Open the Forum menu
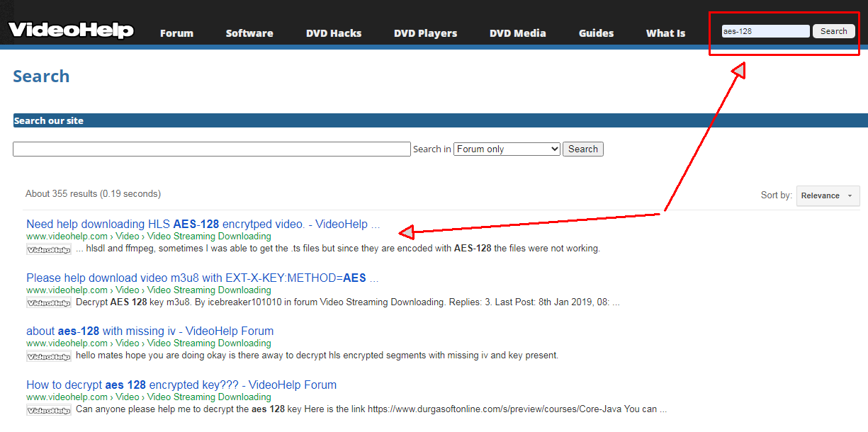Viewport: 868px width, 432px height. pos(176,33)
